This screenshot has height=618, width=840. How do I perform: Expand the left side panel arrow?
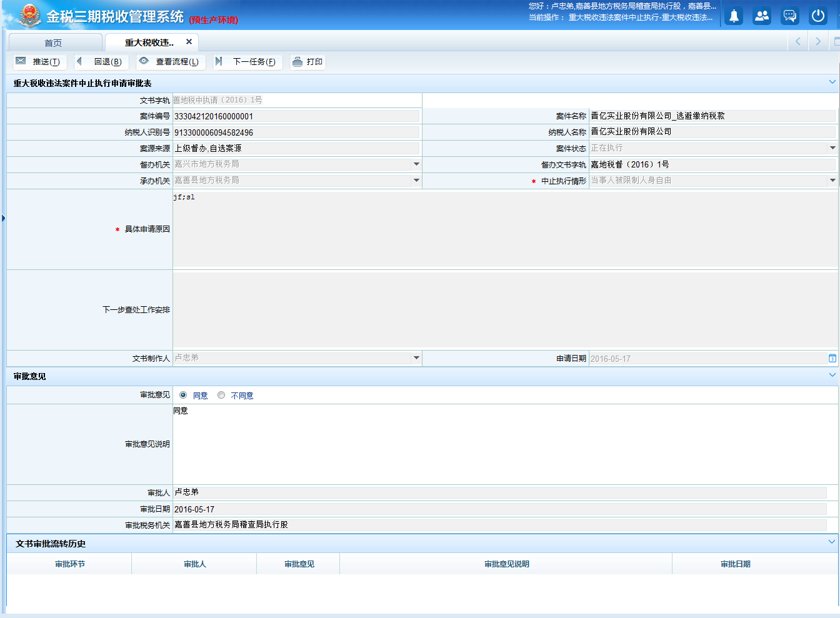point(3,218)
